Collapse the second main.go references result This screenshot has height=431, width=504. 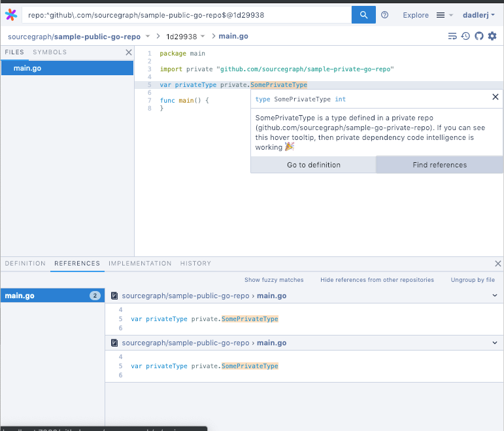[x=495, y=343]
